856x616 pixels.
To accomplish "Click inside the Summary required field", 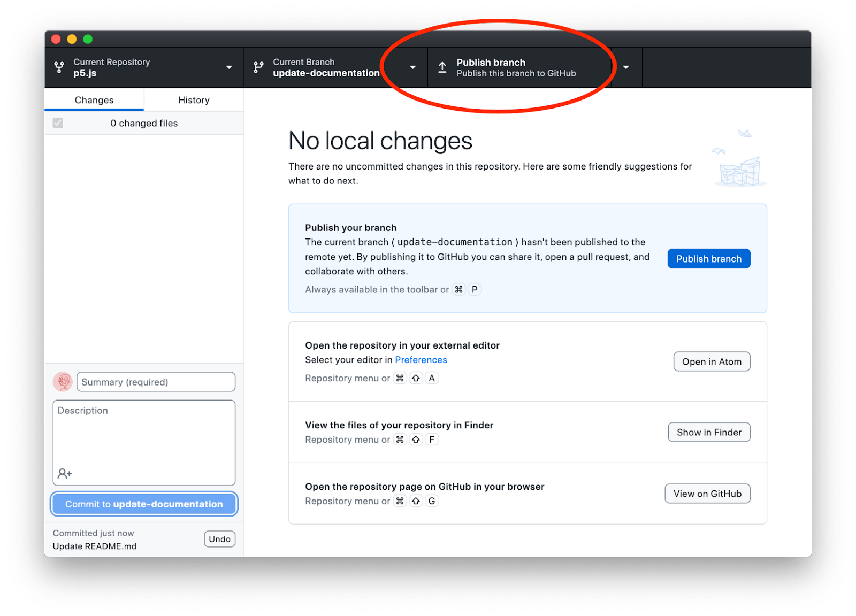I will pyautogui.click(x=155, y=382).
